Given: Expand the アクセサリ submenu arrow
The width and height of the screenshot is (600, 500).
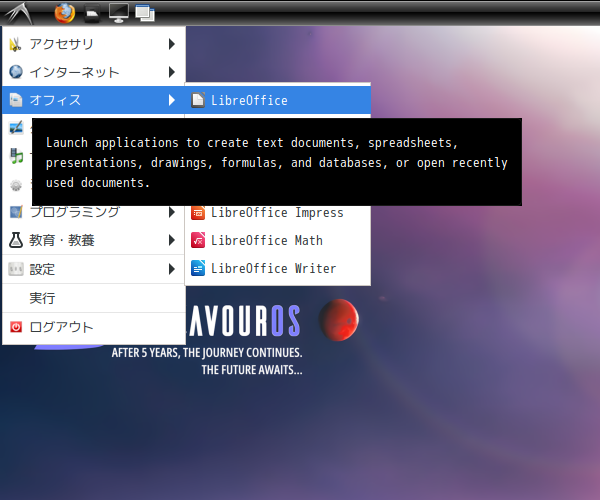Looking at the screenshot, I should coord(172,44).
